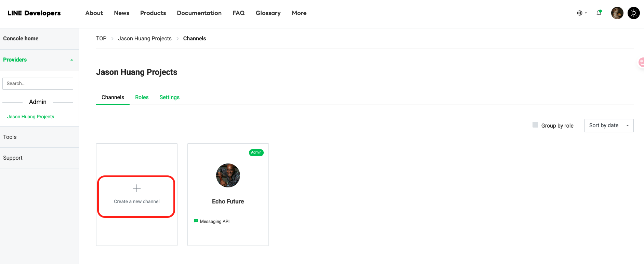Select Jason Huang Projects in sidebar
This screenshot has width=644, height=264.
(30, 117)
